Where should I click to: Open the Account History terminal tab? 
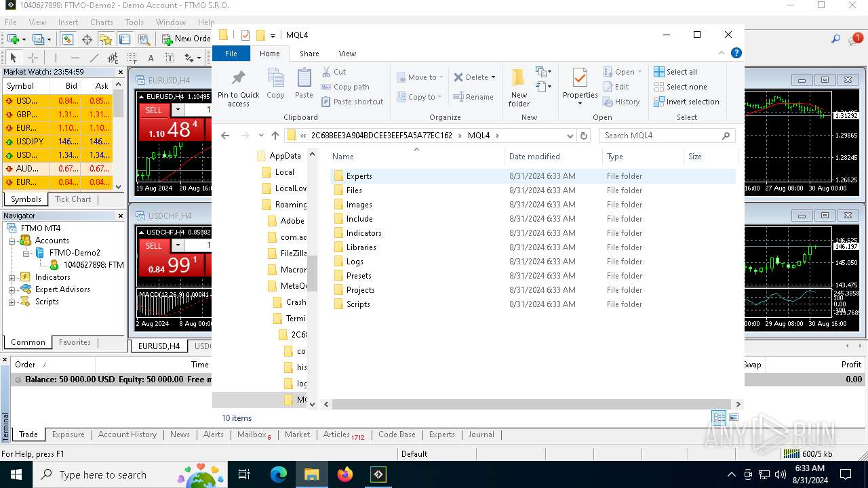pos(127,434)
